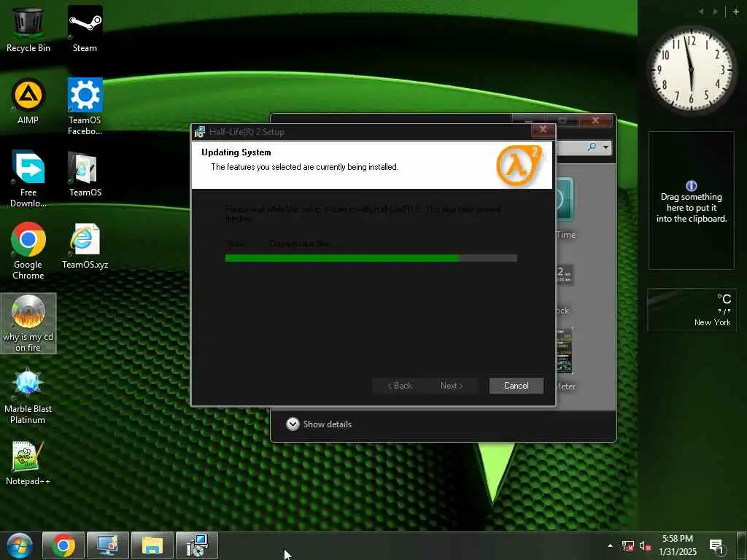The height and width of the screenshot is (560, 747).
Task: Close the Half-Life(R) 2 Setup dialog
Action: click(543, 130)
